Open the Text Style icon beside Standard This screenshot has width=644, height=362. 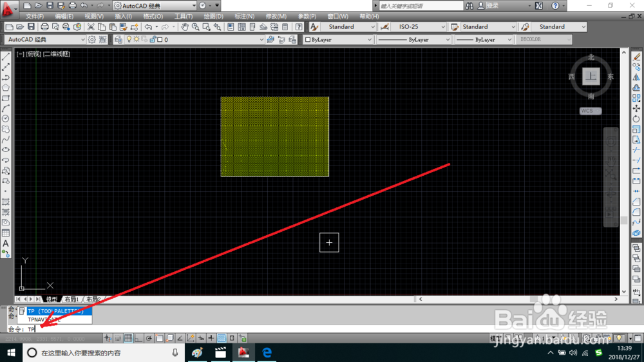(x=314, y=27)
